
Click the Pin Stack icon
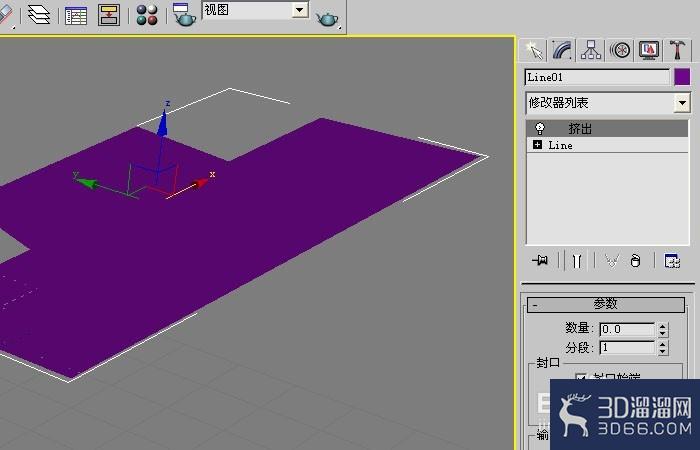tap(540, 260)
